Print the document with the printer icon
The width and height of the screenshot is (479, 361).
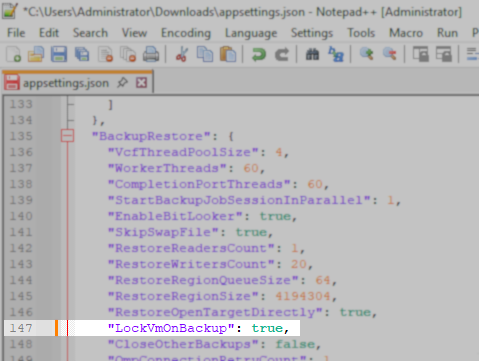151,54
